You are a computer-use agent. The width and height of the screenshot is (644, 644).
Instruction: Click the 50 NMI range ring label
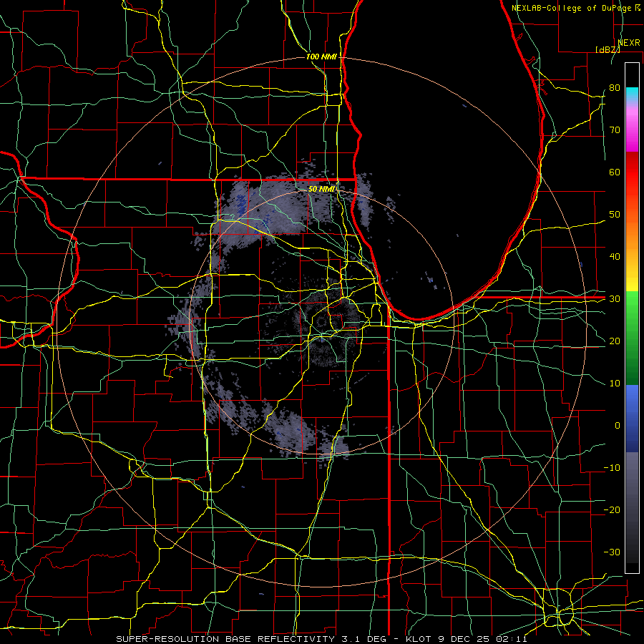(x=321, y=189)
